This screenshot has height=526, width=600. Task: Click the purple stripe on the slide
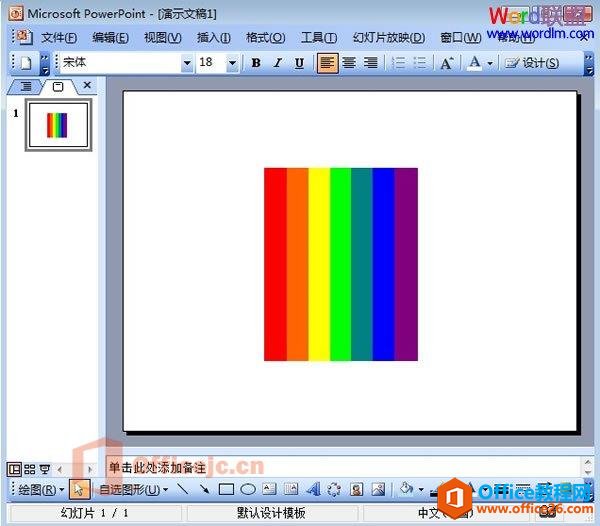coord(406,264)
